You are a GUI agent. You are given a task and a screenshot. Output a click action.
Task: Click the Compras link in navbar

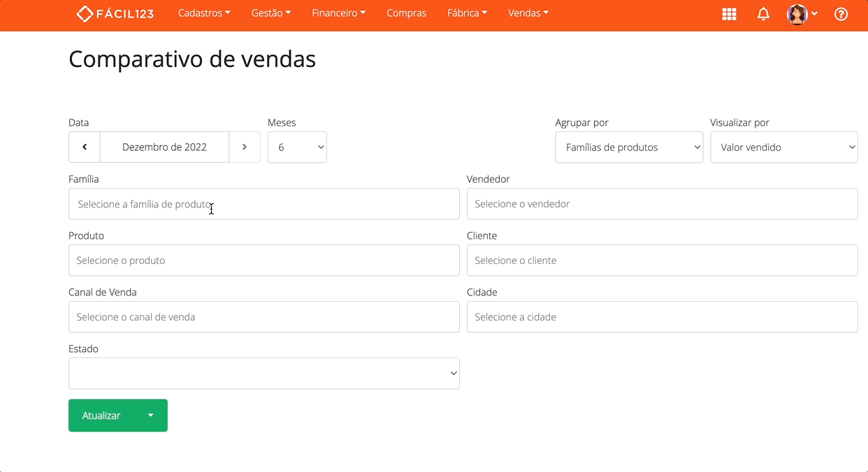(x=406, y=13)
